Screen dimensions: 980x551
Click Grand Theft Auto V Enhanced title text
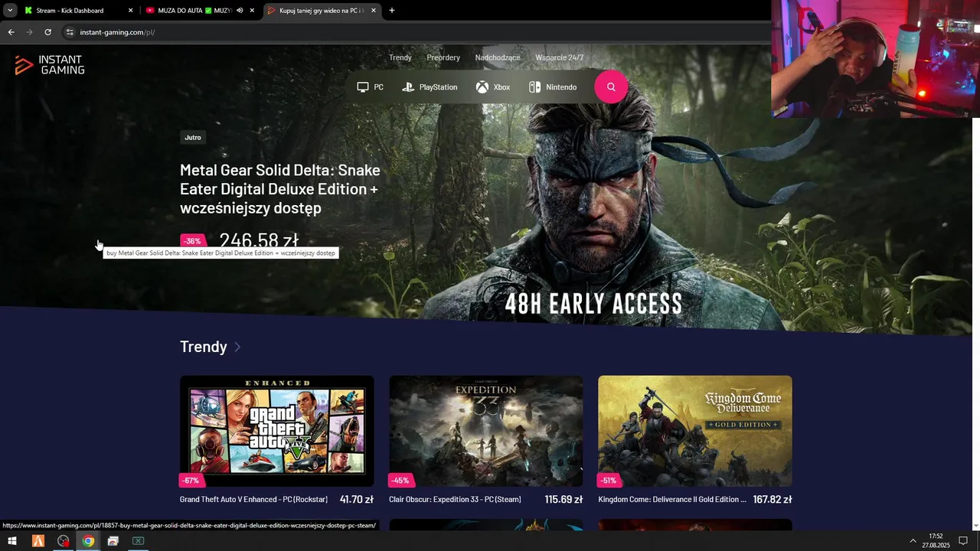pyautogui.click(x=253, y=500)
